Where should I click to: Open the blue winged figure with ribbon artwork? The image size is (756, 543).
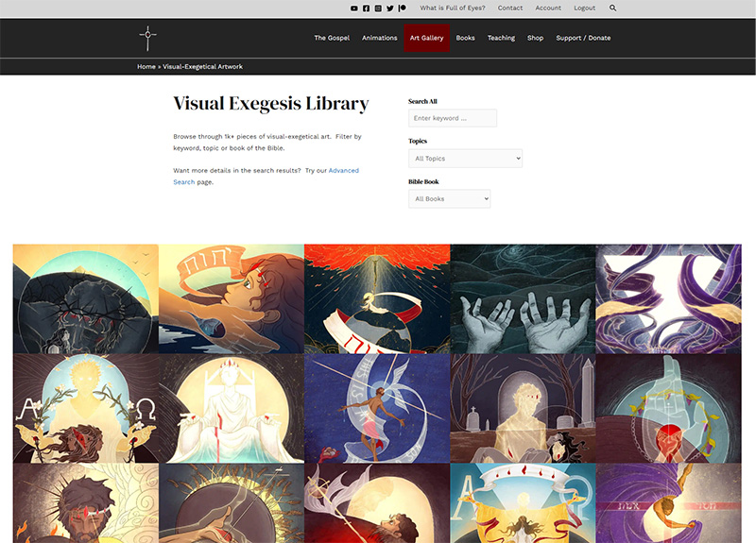(x=377, y=409)
